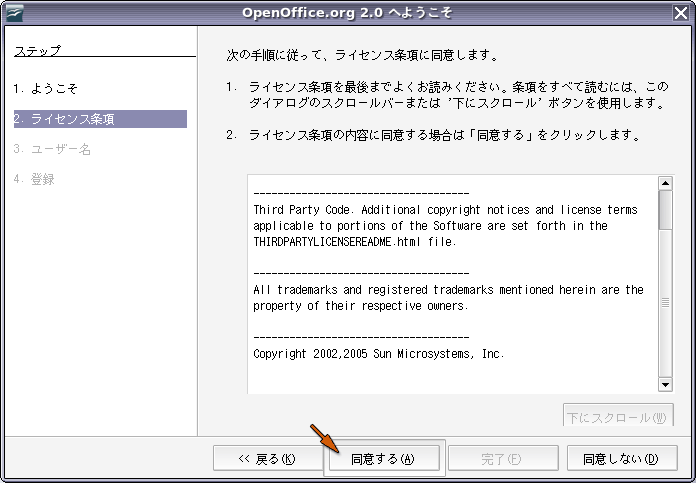Go back with the << 戻る(K) button
This screenshot has height=483, width=696.
268,458
